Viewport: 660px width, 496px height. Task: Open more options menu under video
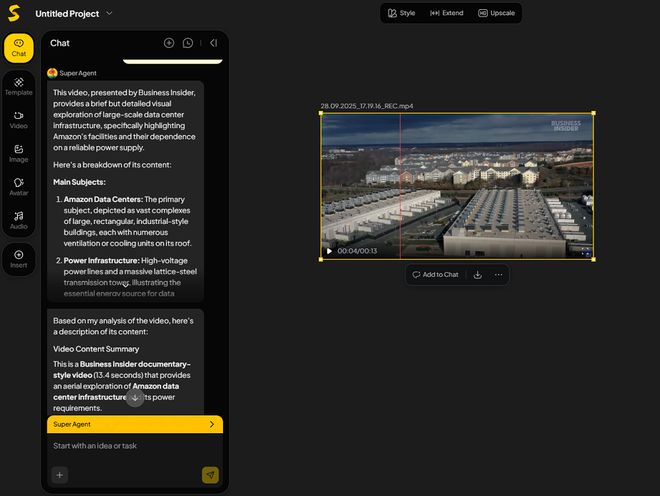click(x=498, y=274)
